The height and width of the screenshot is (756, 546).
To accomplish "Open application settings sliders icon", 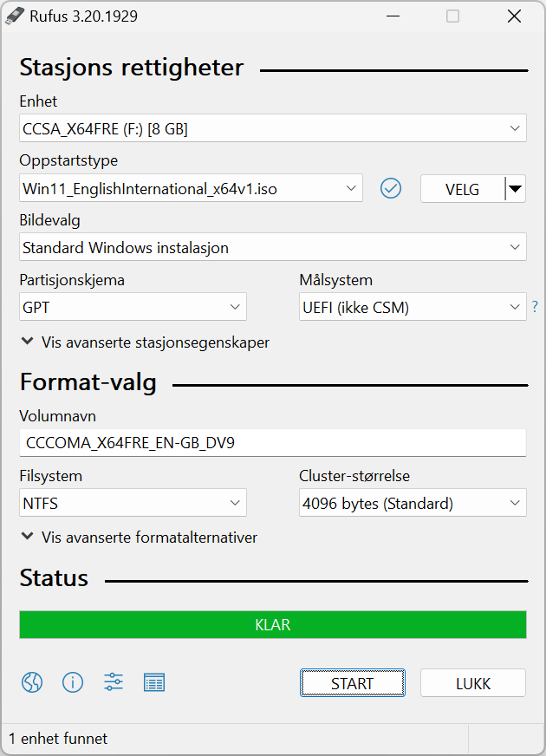I will pos(114,682).
